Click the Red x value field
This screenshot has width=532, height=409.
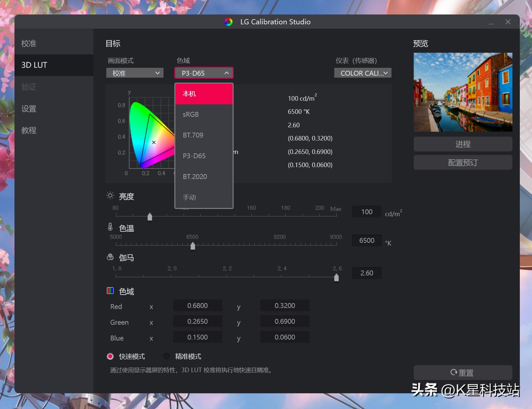coord(197,306)
